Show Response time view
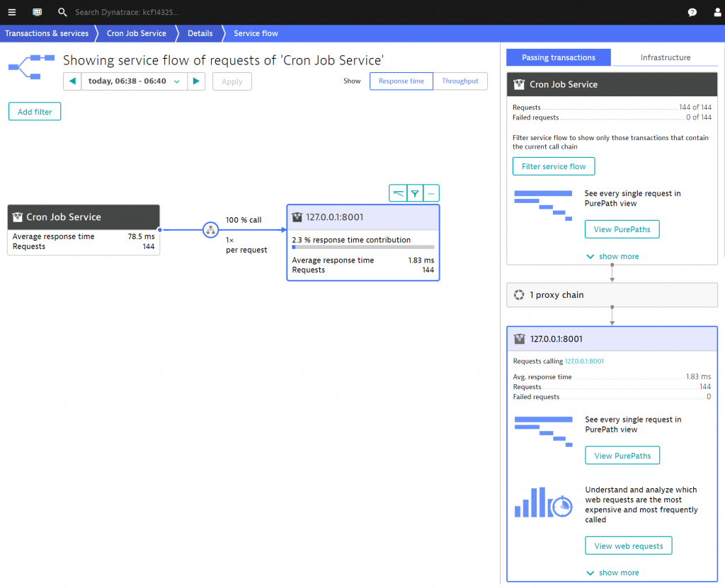This screenshot has width=725, height=588. (401, 81)
